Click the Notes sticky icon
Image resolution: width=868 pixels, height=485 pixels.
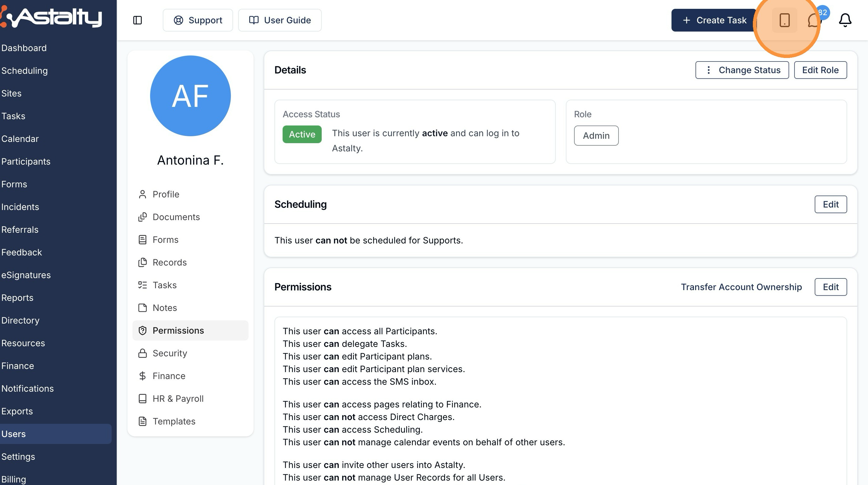143,308
